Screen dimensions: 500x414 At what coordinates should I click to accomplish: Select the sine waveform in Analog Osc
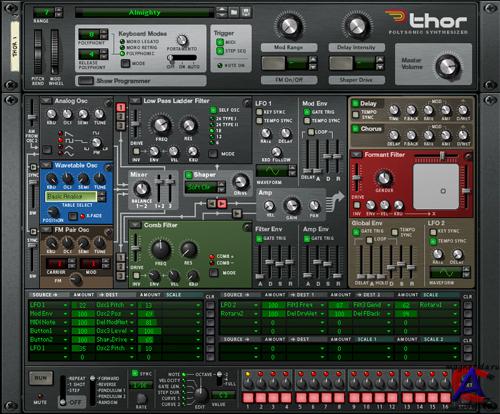tap(61, 153)
